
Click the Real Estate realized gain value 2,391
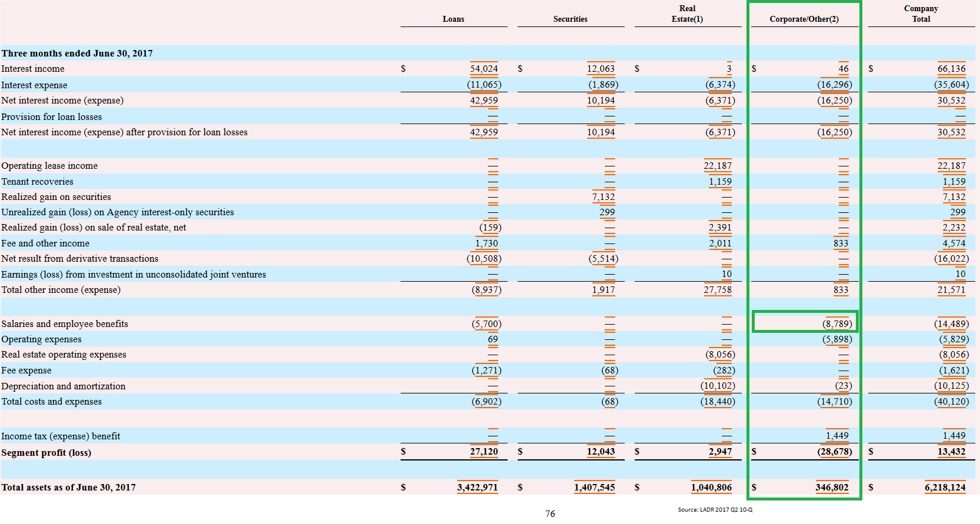click(720, 228)
